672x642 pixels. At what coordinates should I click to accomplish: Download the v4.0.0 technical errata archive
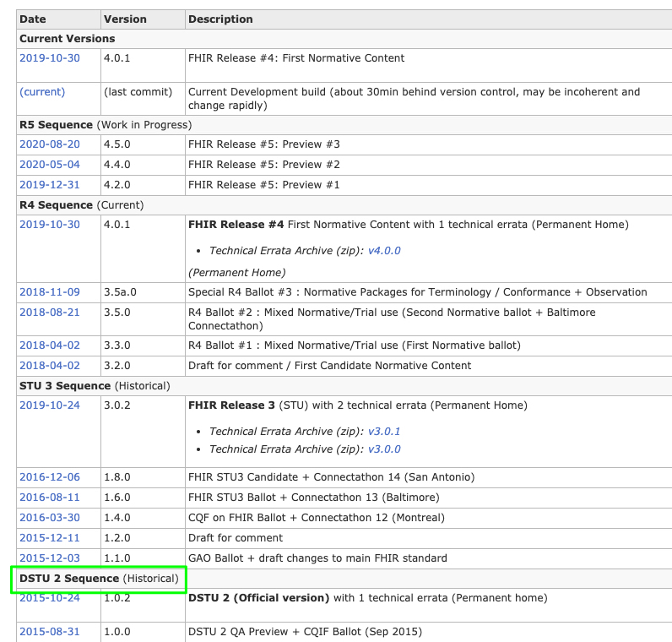(x=384, y=250)
